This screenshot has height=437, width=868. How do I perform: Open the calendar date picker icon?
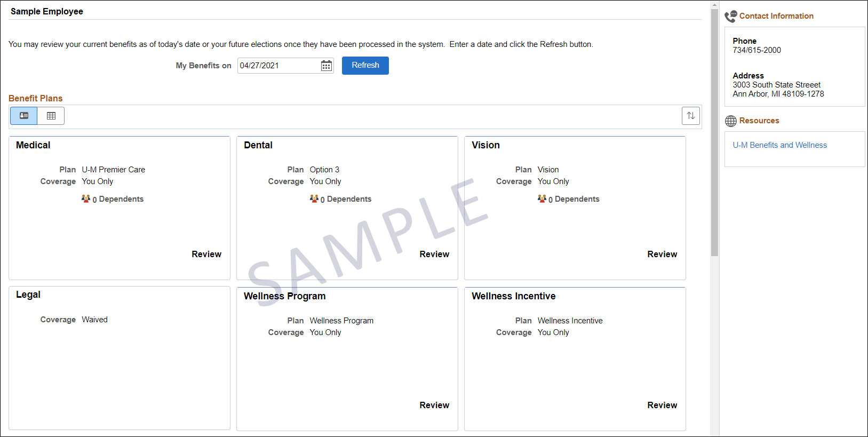pyautogui.click(x=327, y=66)
